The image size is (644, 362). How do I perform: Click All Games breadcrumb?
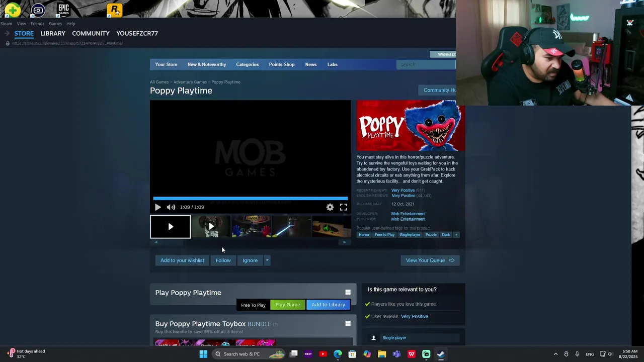point(159,82)
